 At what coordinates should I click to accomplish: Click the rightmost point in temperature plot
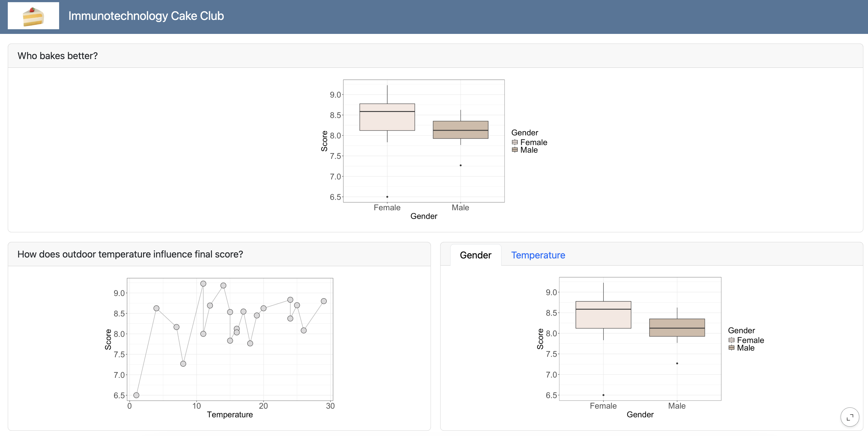pyautogui.click(x=324, y=301)
